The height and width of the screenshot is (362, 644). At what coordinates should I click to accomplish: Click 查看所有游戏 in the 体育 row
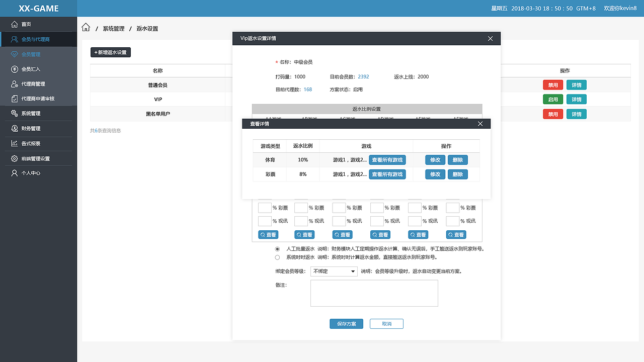[387, 160]
